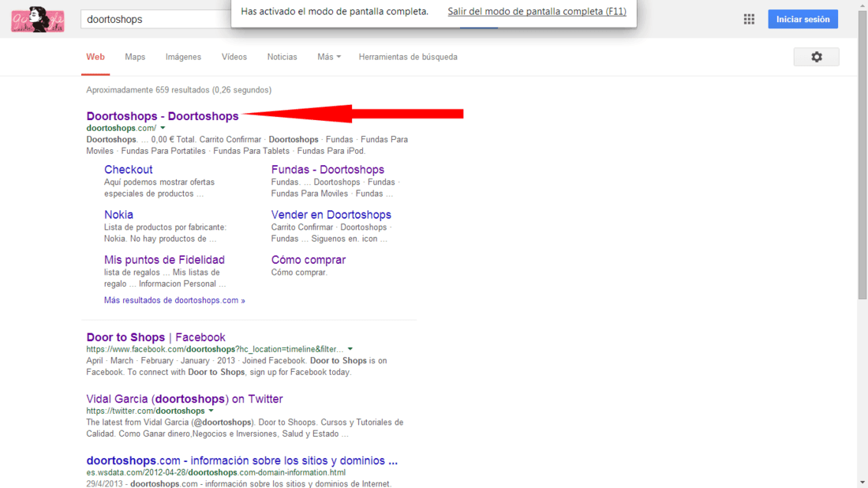Click the Google doodle logo
The image size is (868, 488).
pyautogui.click(x=38, y=20)
